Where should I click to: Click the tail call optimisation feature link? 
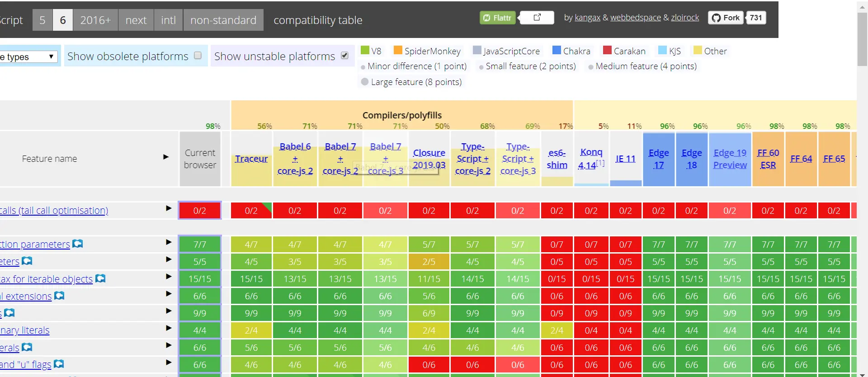tap(54, 210)
